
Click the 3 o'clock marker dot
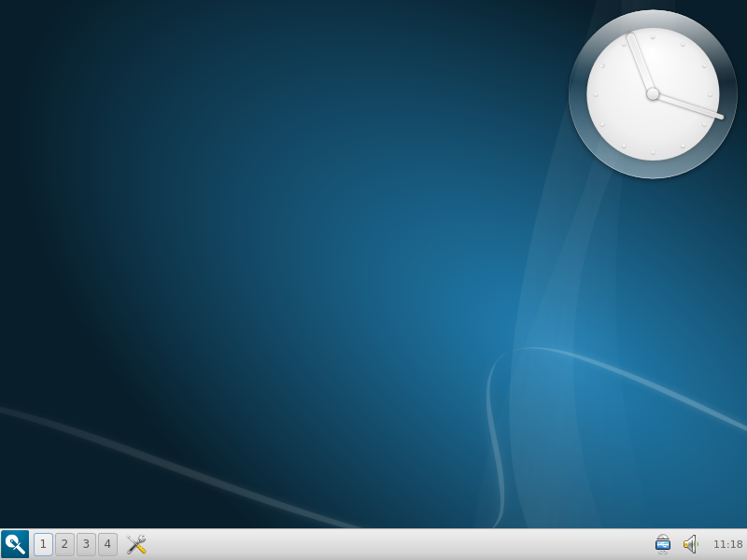click(x=710, y=94)
